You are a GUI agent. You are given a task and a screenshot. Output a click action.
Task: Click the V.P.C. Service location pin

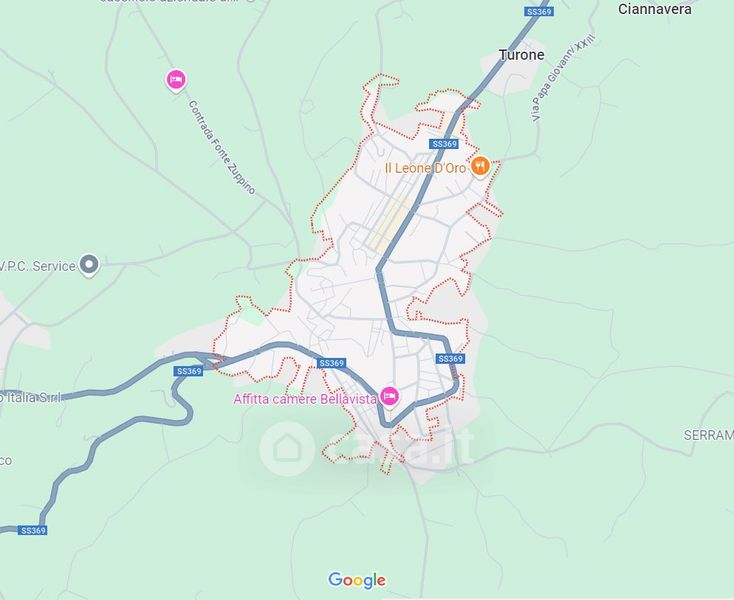[x=89, y=264]
